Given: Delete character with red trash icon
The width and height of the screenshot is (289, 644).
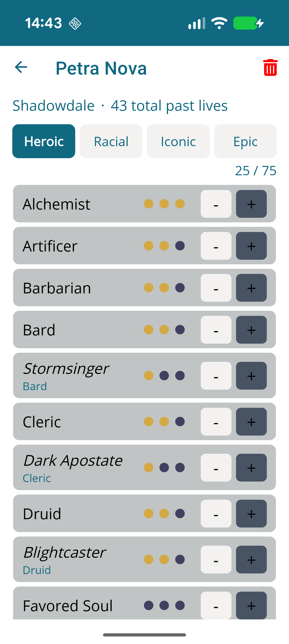Looking at the screenshot, I should [x=270, y=68].
